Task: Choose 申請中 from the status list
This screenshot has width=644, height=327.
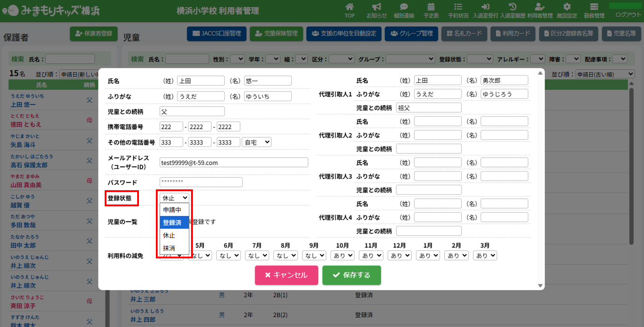Action: tap(174, 210)
